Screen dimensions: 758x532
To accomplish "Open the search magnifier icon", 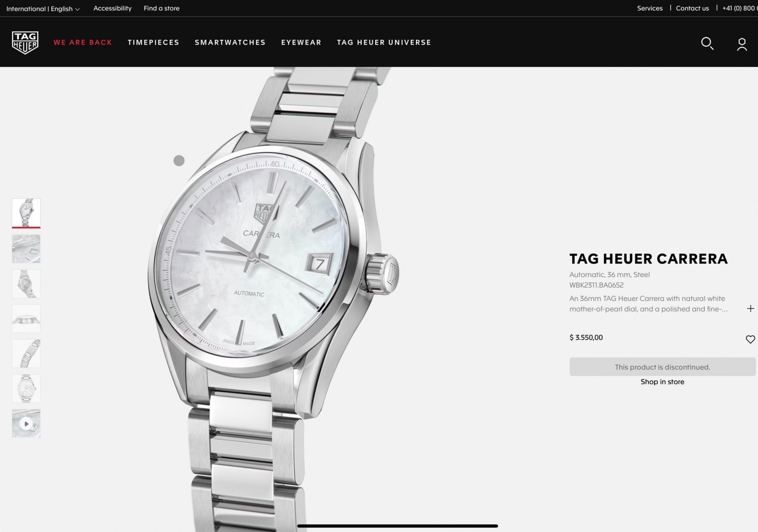I will (707, 43).
